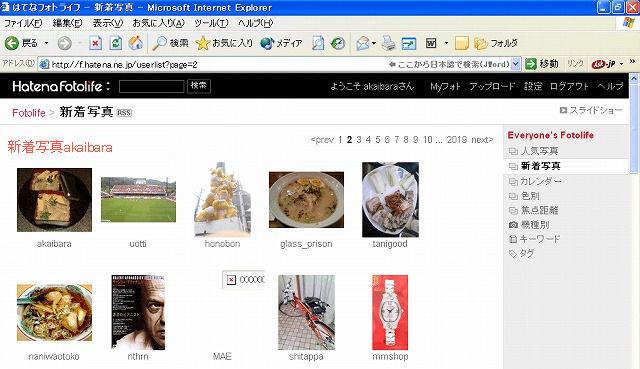The image size is (640, 369).
Task: Stop page loading with red X icon
Action: (x=96, y=43)
